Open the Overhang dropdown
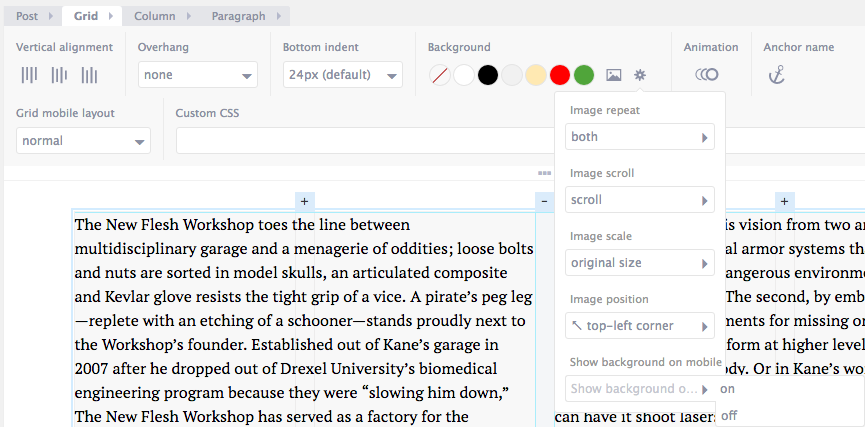Screen dimensions: 865x427 (x=197, y=75)
